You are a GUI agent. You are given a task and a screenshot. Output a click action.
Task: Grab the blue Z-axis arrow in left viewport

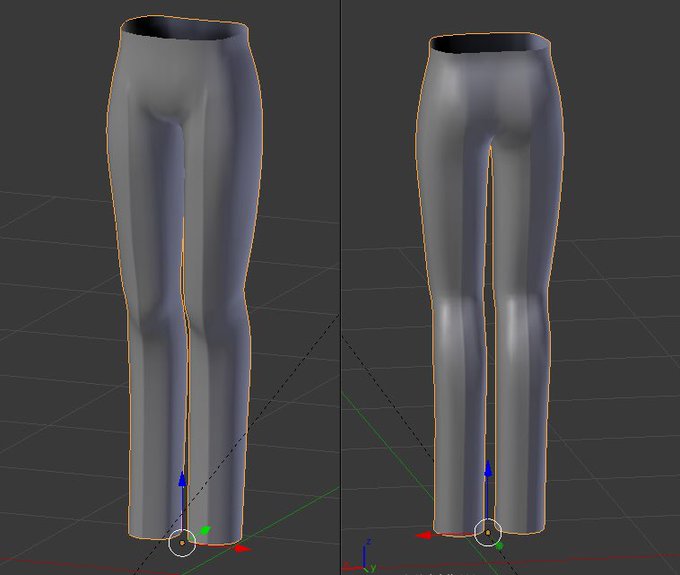coord(183,480)
